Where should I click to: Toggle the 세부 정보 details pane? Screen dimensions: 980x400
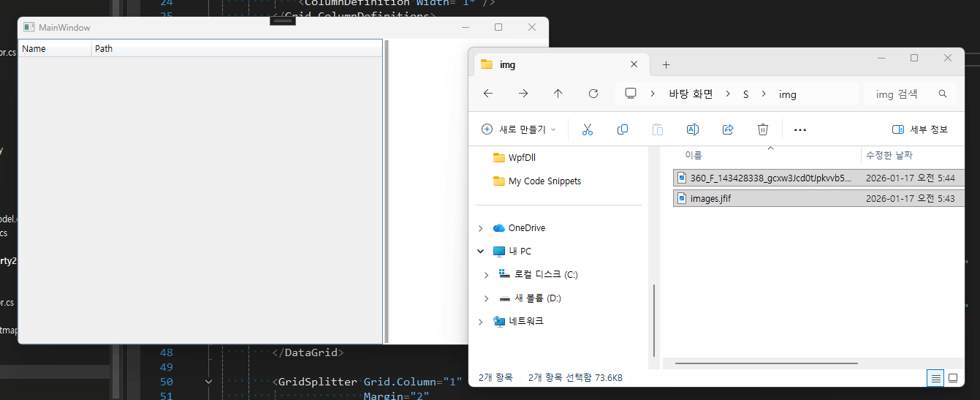click(919, 129)
